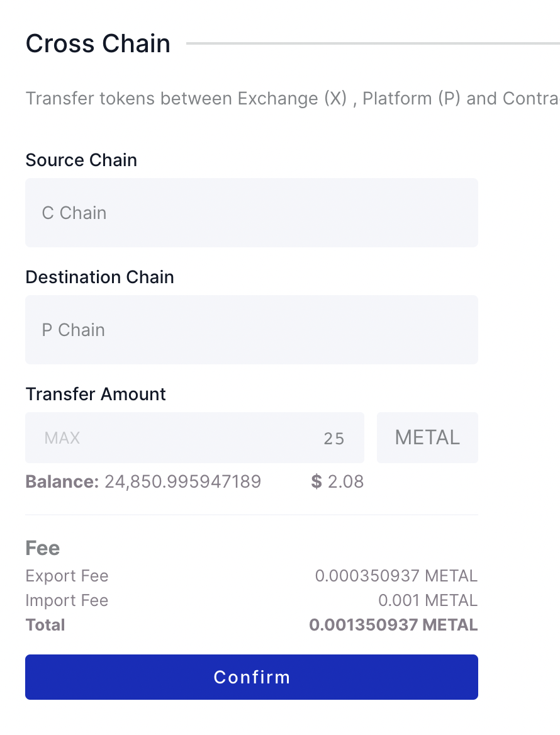The image size is (560, 735).
Task: Select the transfer amount value 25
Action: (334, 437)
